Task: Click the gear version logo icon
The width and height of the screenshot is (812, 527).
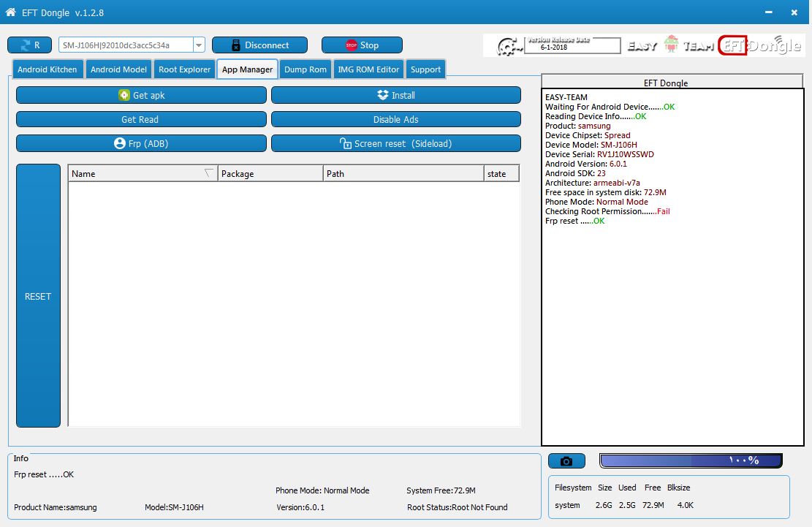Action: [509, 47]
